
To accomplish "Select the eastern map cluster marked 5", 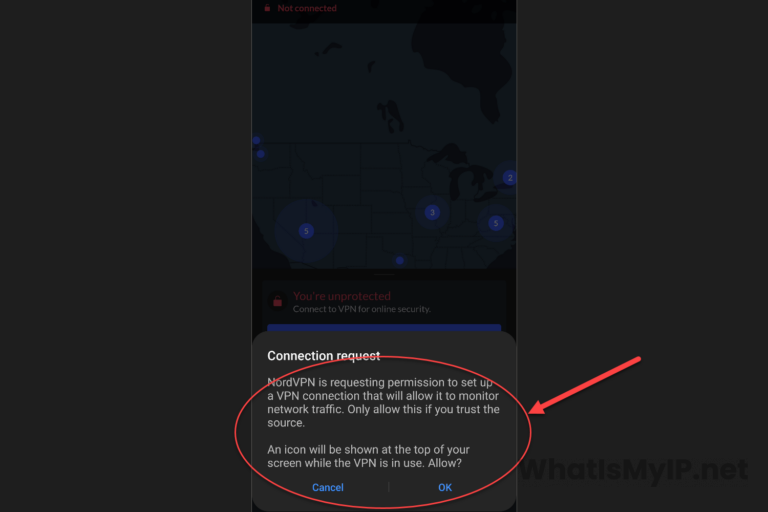I will pyautogui.click(x=496, y=223).
